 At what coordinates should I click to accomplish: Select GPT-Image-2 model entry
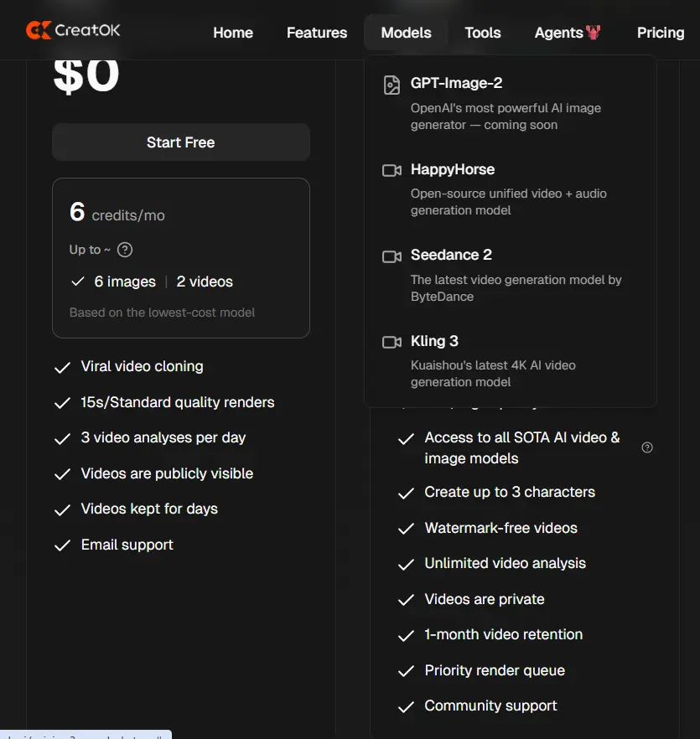511,103
